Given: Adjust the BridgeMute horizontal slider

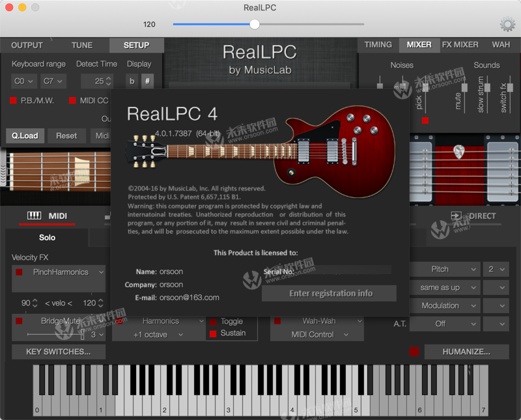Looking at the screenshot, I should pos(83,334).
